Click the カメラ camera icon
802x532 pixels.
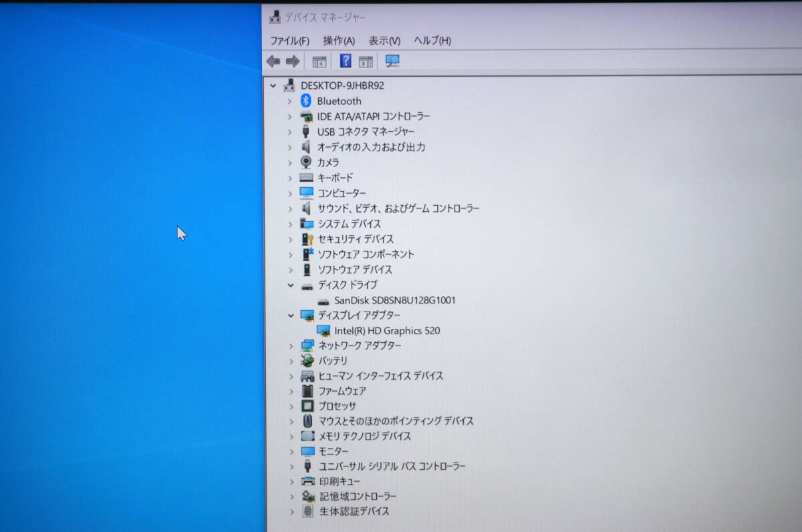(x=307, y=162)
